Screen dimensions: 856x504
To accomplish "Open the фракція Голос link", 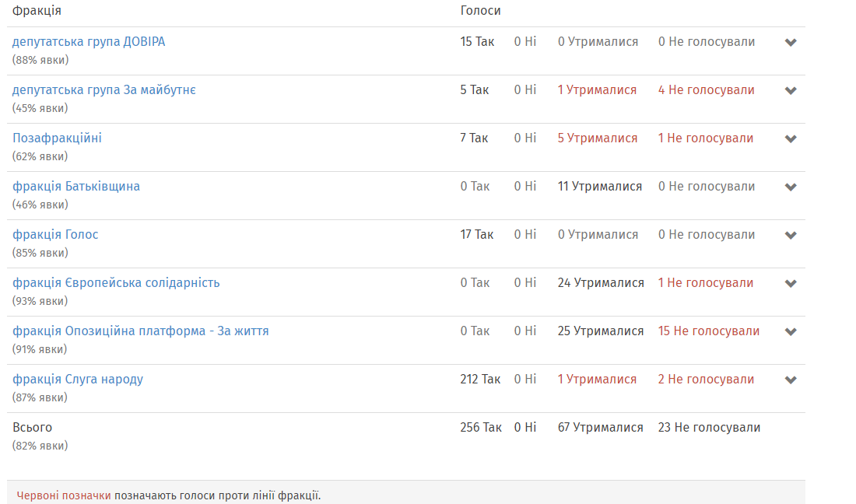I will coord(55,235).
